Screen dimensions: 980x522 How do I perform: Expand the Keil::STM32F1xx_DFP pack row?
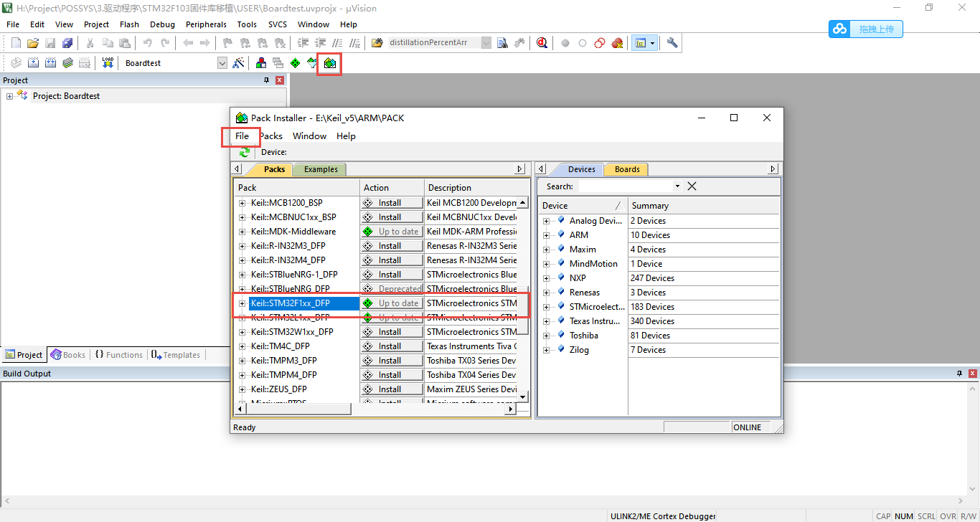point(242,303)
